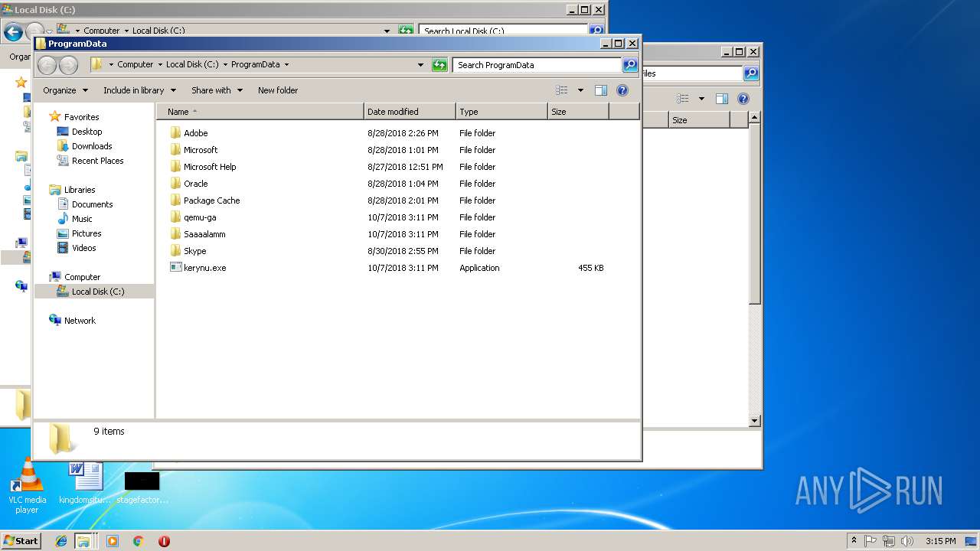The height and width of the screenshot is (551, 980).
Task: Select the Microsoft folder icon
Action: coord(175,150)
